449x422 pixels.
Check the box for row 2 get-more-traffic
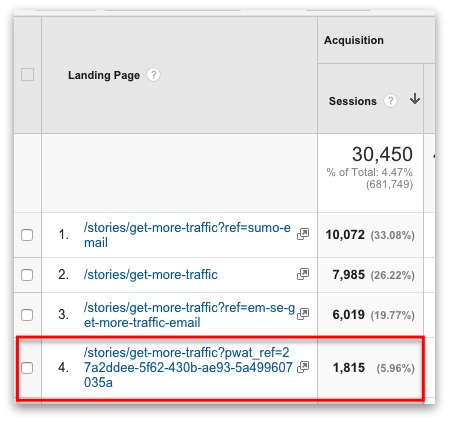coord(27,275)
